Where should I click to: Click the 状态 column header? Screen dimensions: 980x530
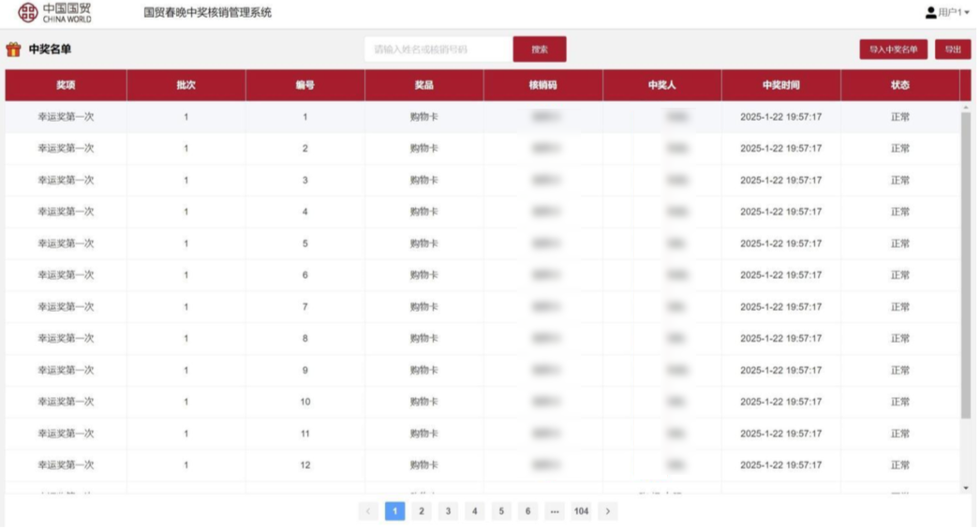coord(899,85)
